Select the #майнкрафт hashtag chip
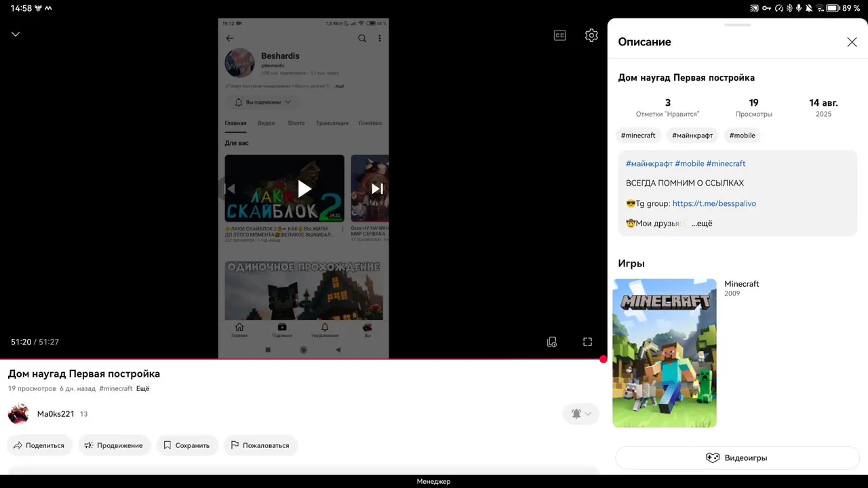Viewport: 868px width, 488px height. click(x=692, y=136)
